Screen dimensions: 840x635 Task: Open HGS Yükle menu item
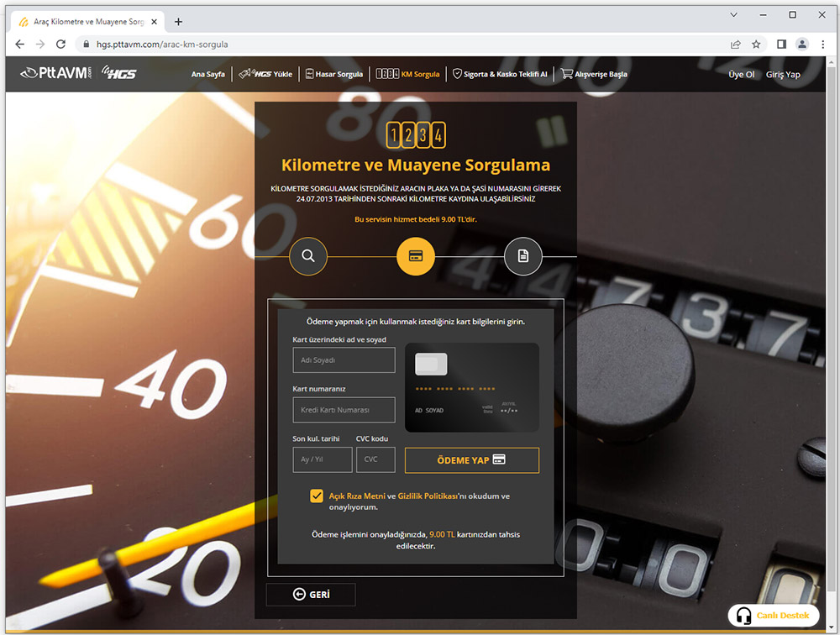coord(266,74)
